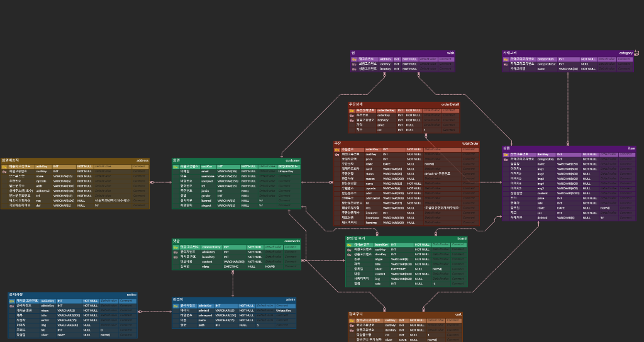Select the cart table header
Viewport: 644px width, 342px height.
[x=405, y=314]
